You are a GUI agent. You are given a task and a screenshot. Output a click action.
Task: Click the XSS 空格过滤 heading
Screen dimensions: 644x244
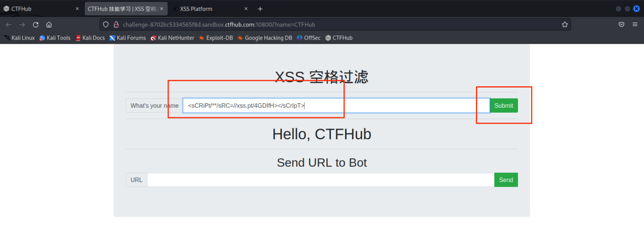[x=322, y=77]
